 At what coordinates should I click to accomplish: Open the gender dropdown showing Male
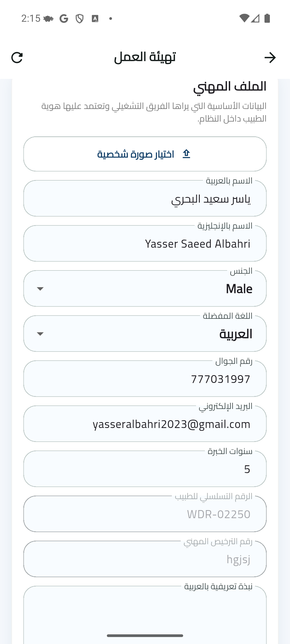point(145,289)
